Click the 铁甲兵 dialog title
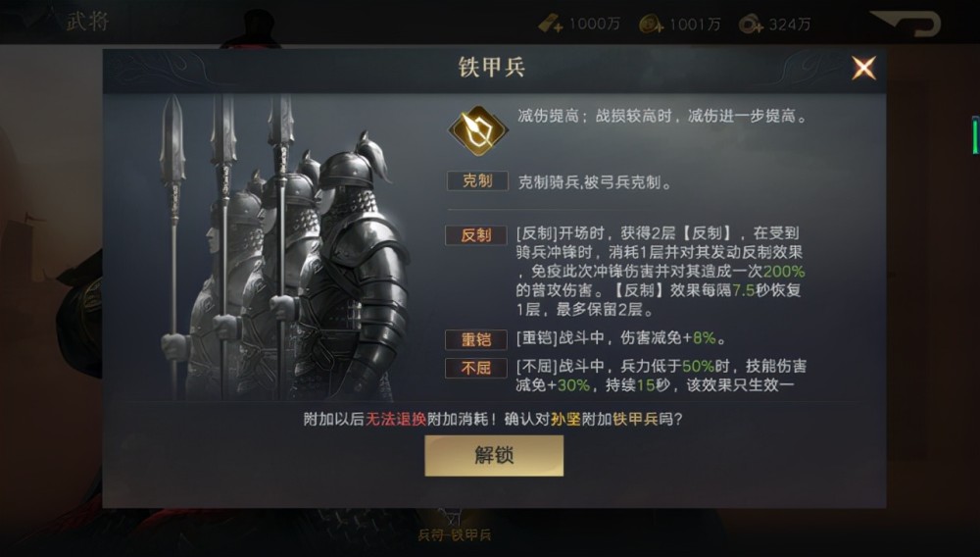980x557 pixels. 492,67
